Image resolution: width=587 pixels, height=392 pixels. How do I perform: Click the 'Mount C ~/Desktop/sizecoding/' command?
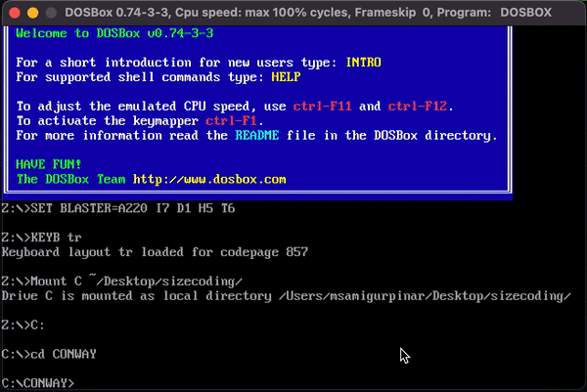(122, 282)
